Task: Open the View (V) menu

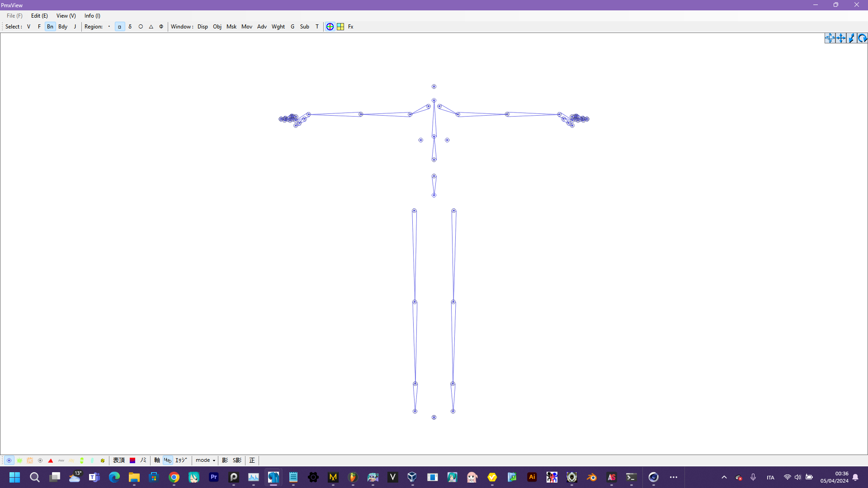Action: click(x=66, y=16)
